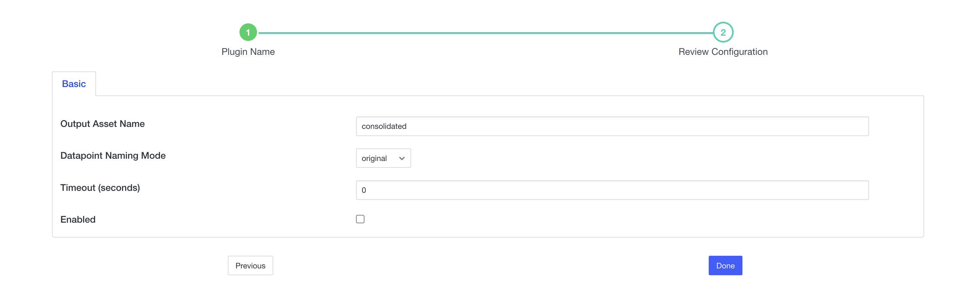Click the "0" value in Timeout field
The width and height of the screenshot is (980, 296).
click(364, 190)
